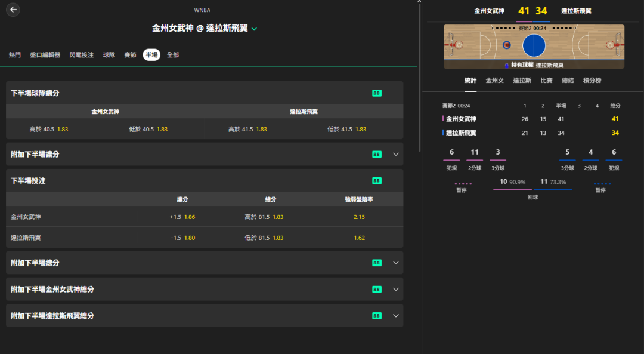The width and height of the screenshot is (644, 354).
Task: Click the blue center circle on court
Action: click(x=534, y=45)
